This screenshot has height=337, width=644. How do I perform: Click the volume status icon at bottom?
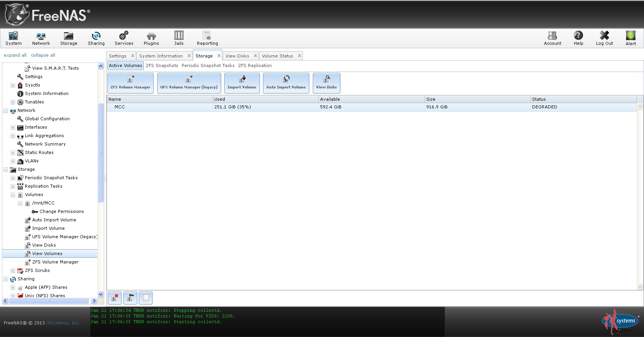[146, 298]
